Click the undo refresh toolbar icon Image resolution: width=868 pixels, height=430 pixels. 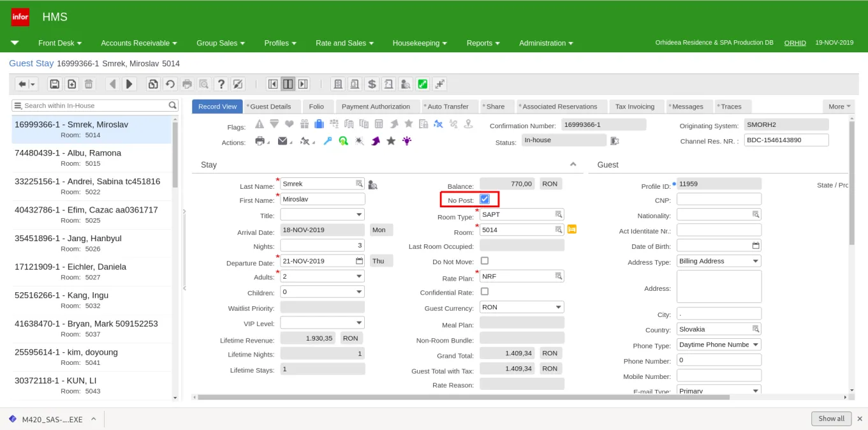pos(170,84)
